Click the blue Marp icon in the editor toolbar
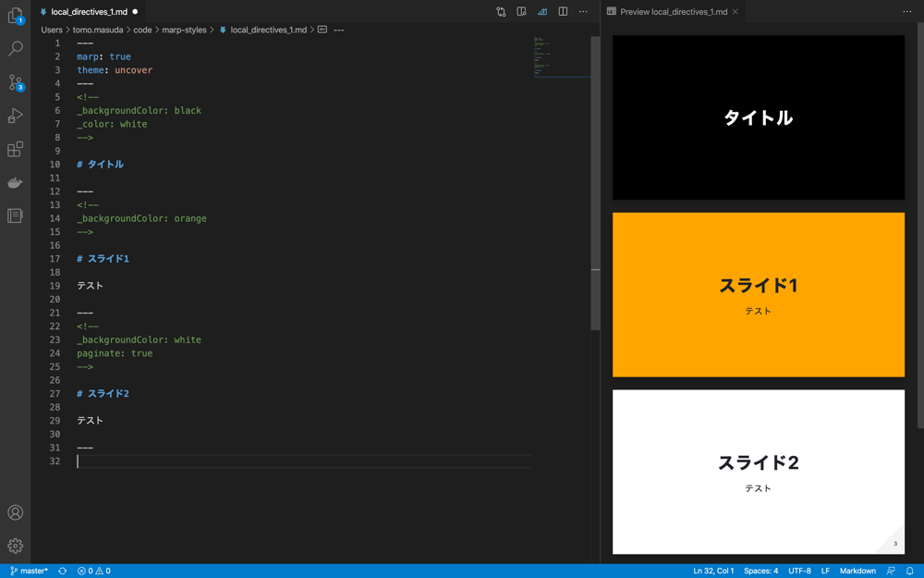 pyautogui.click(x=543, y=11)
